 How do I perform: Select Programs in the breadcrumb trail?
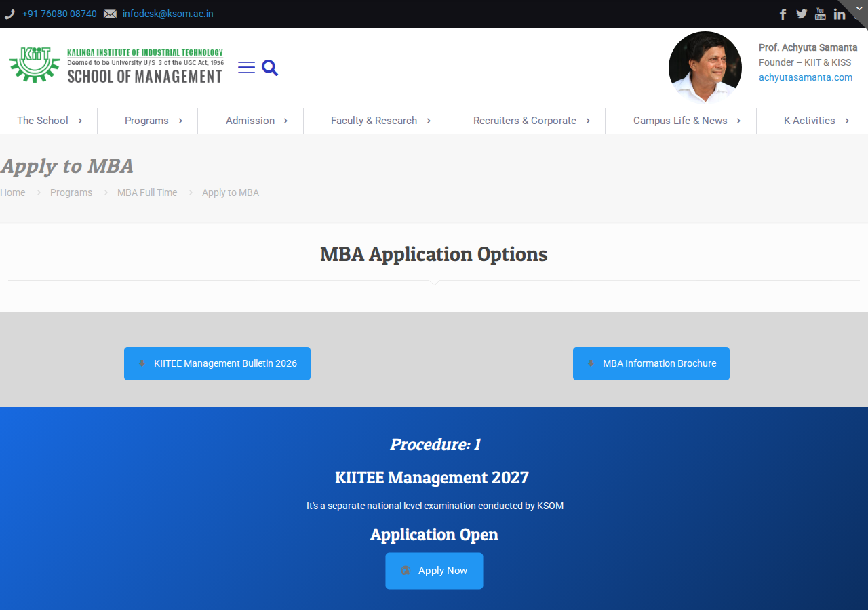[x=71, y=192]
